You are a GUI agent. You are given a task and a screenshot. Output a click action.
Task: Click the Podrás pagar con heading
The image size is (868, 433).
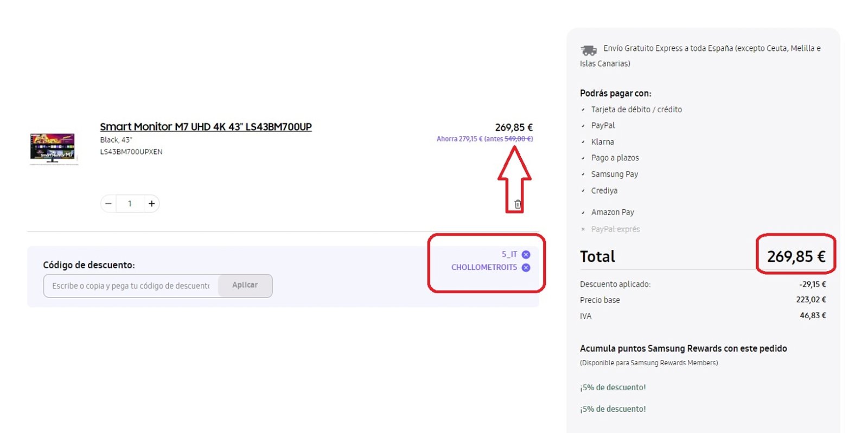coord(615,93)
